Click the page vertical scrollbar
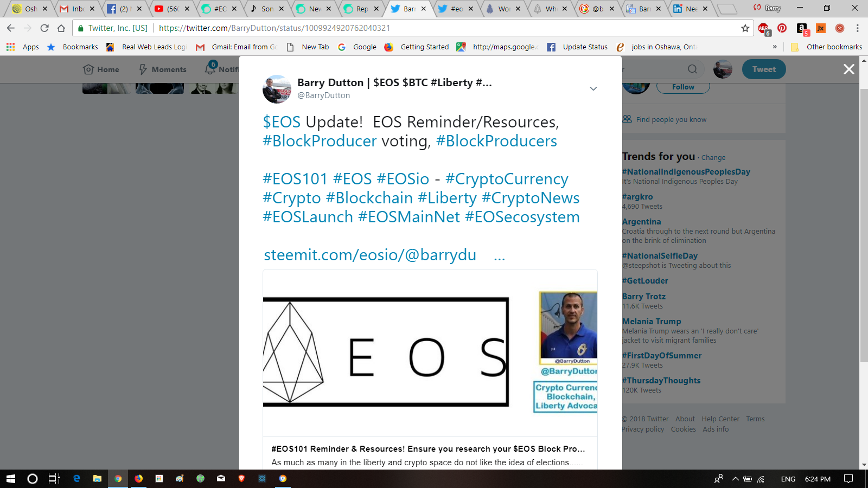 864,225
